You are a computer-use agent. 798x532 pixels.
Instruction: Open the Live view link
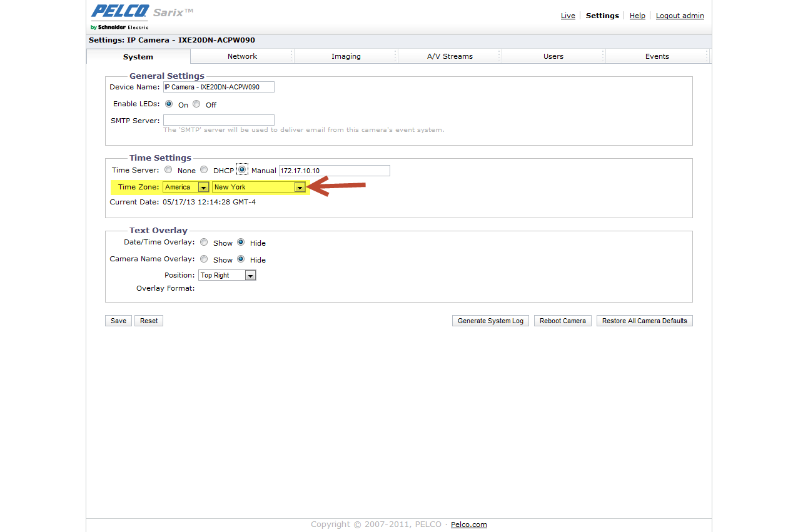point(568,16)
